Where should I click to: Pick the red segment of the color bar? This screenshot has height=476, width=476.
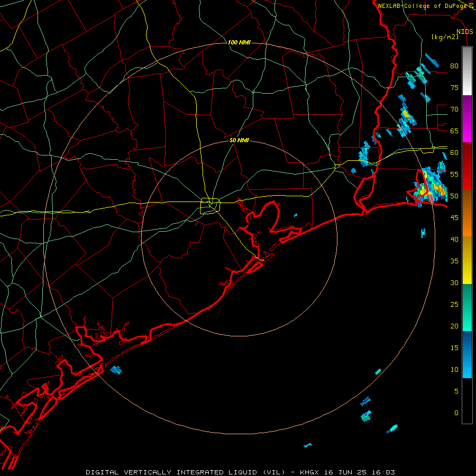[x=467, y=166]
